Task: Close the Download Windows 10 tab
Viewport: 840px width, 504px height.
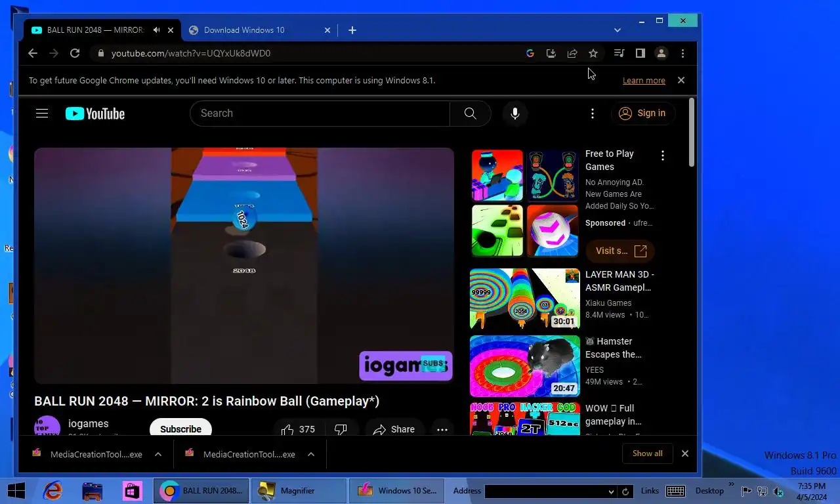Action: [328, 30]
